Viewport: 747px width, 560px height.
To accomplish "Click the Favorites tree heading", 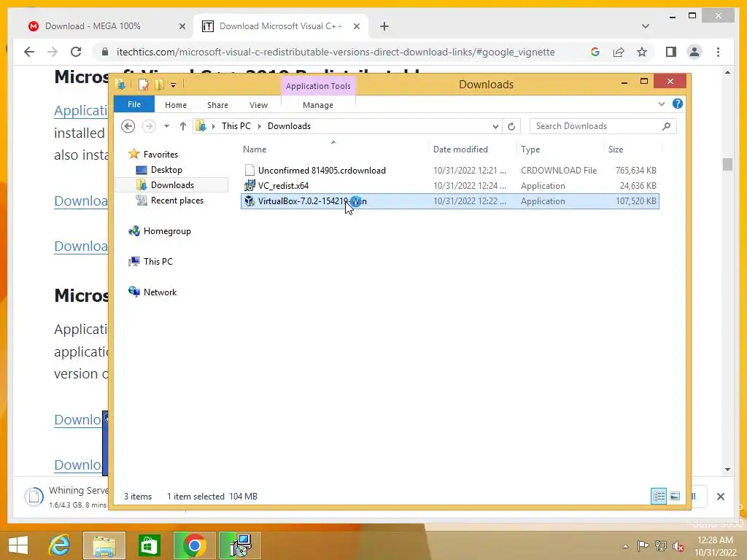I will pyautogui.click(x=160, y=155).
